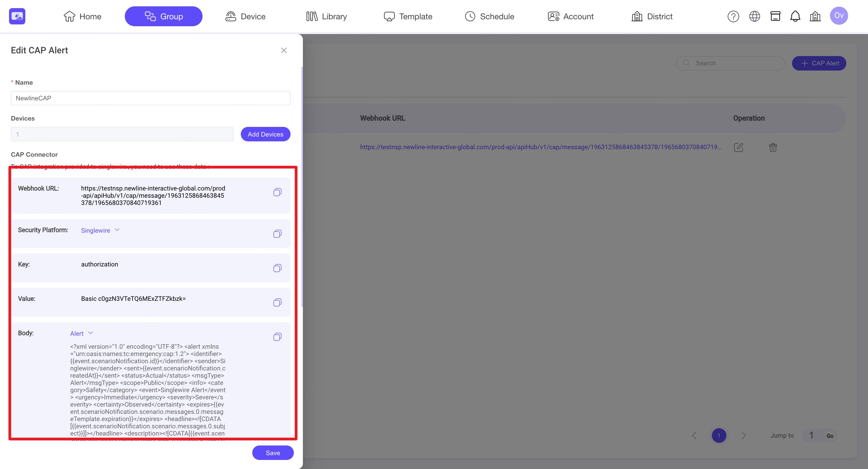Close the Edit CAP Alert panel
This screenshot has width=868, height=469.
point(284,50)
